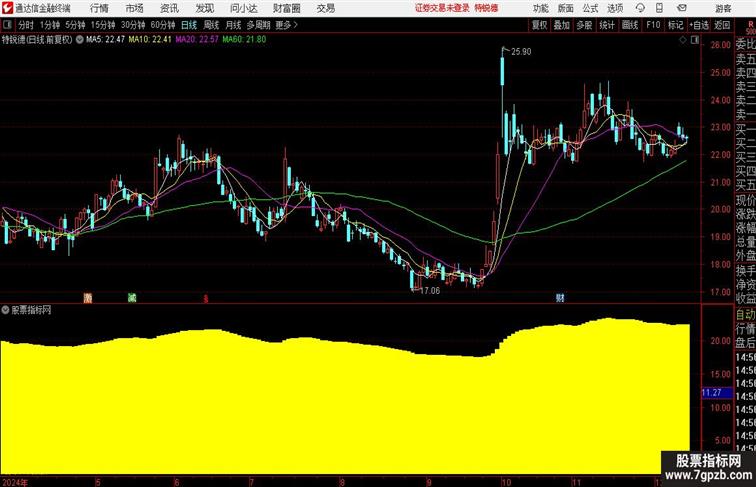Click the 17.06 low price label
The width and height of the screenshot is (756, 487).
tap(430, 291)
